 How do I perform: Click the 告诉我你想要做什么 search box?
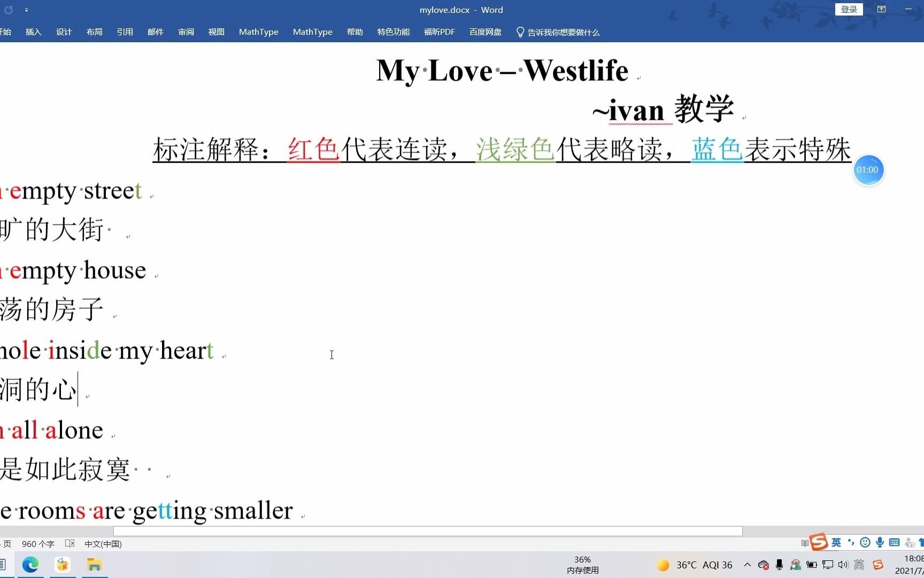558,32
